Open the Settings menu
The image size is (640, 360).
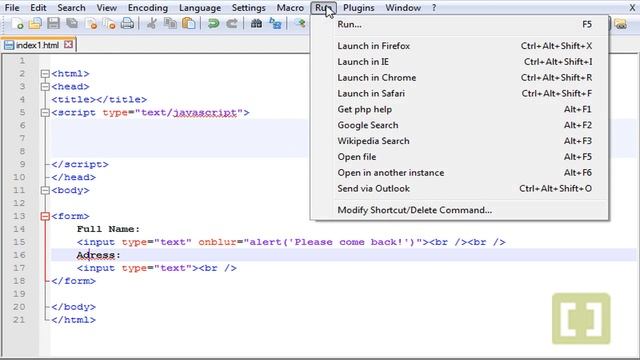click(x=249, y=8)
